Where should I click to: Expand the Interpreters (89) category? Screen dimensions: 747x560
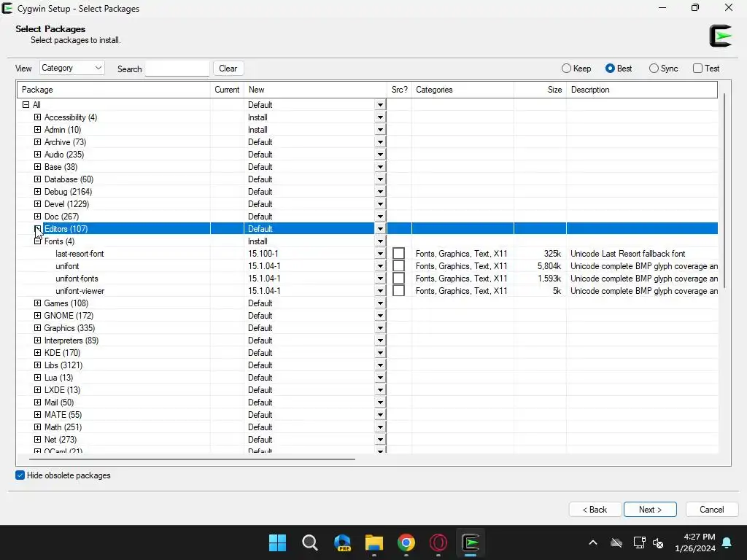click(x=38, y=340)
